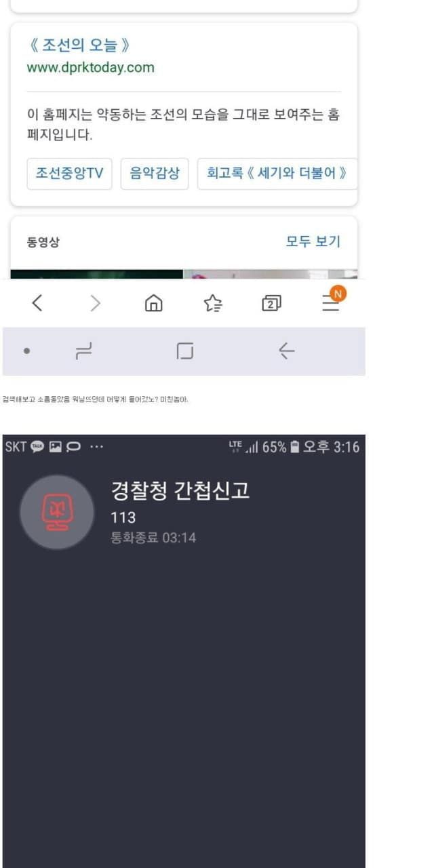Image resolution: width=434 pixels, height=868 pixels.
Task: Go to the browser home icon
Action: [154, 303]
